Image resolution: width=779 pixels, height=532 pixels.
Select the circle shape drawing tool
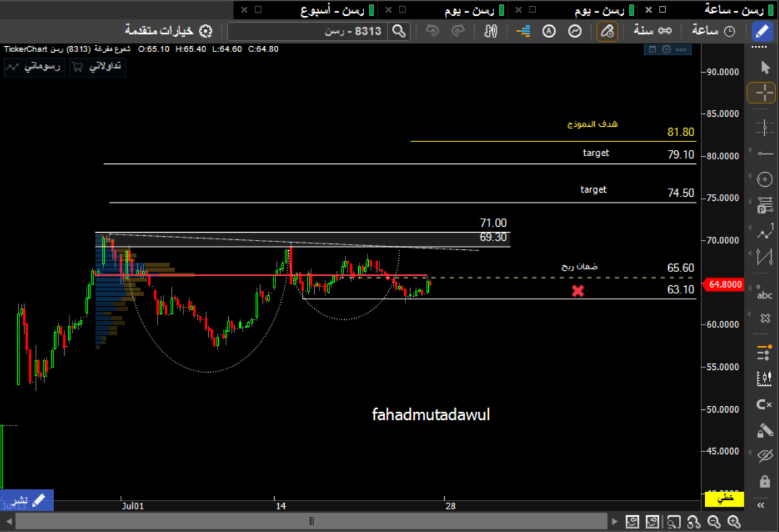[764, 179]
